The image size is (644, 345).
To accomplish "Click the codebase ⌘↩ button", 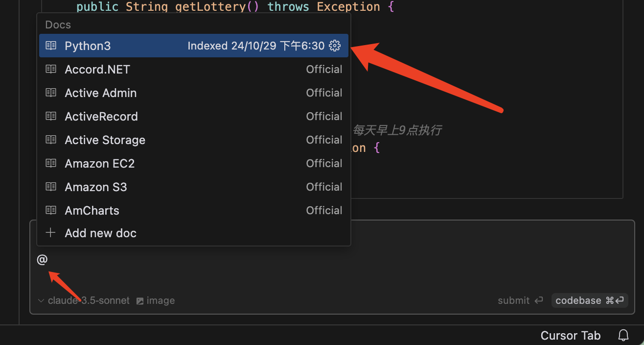I will click(x=590, y=300).
